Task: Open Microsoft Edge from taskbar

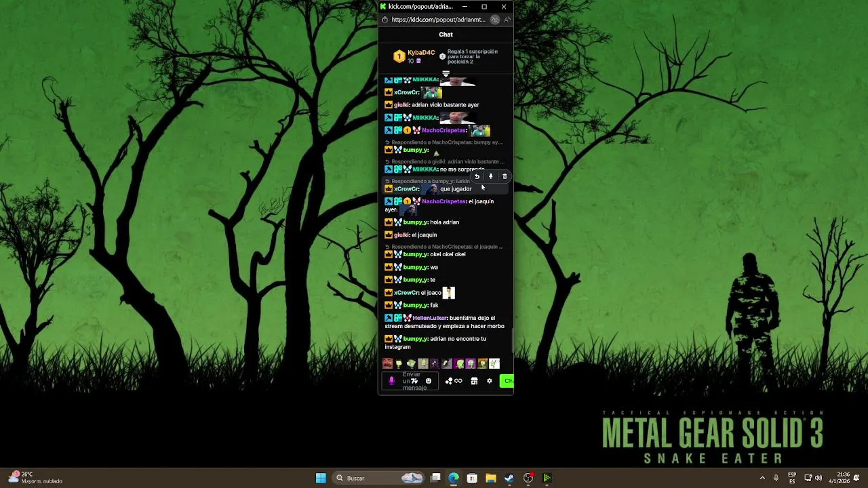Action: pyautogui.click(x=454, y=478)
